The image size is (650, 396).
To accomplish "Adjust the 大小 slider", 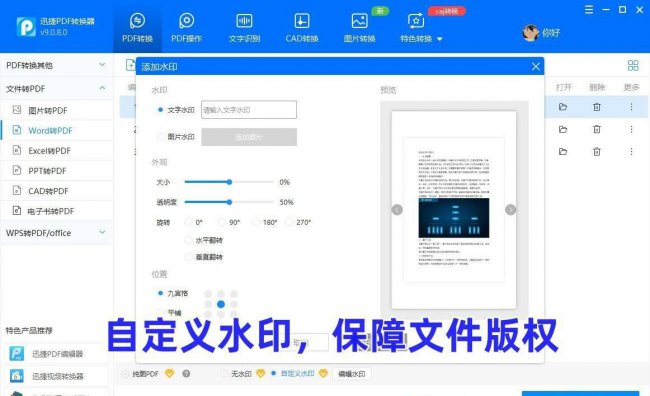I will (x=229, y=182).
